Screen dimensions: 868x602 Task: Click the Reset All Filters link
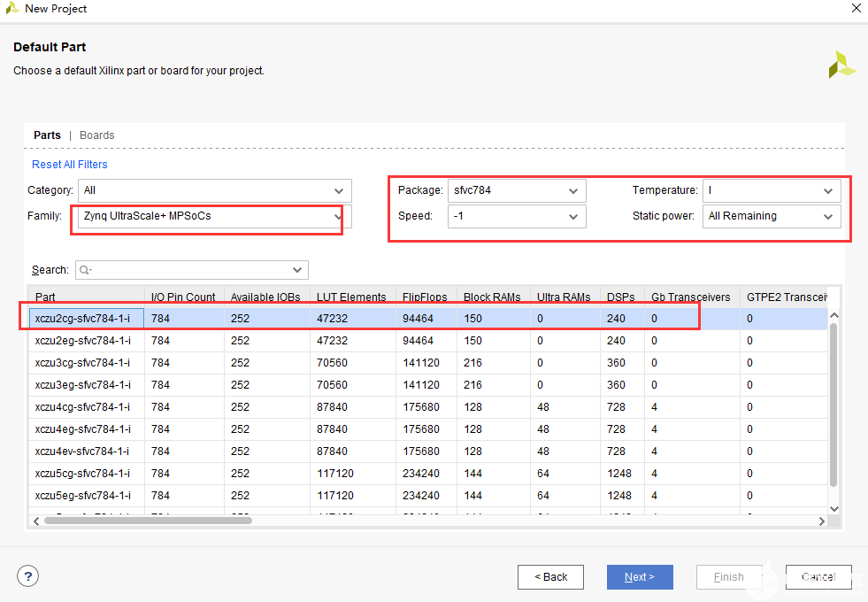[70, 165]
